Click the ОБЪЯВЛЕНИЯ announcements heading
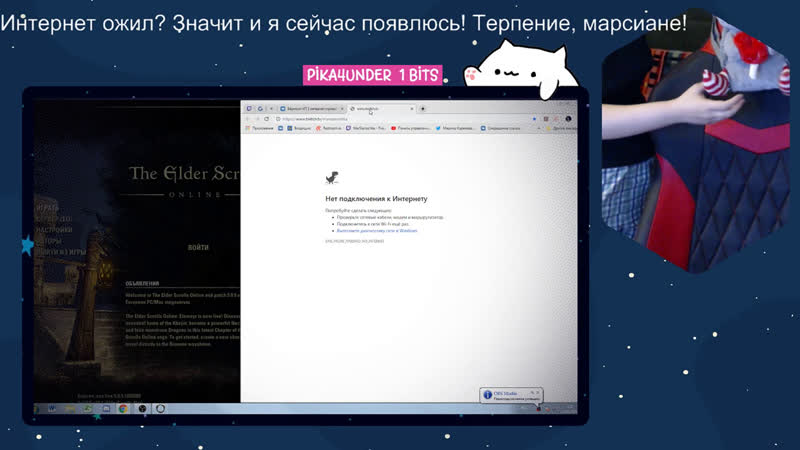This screenshot has width=800, height=450. click(142, 283)
